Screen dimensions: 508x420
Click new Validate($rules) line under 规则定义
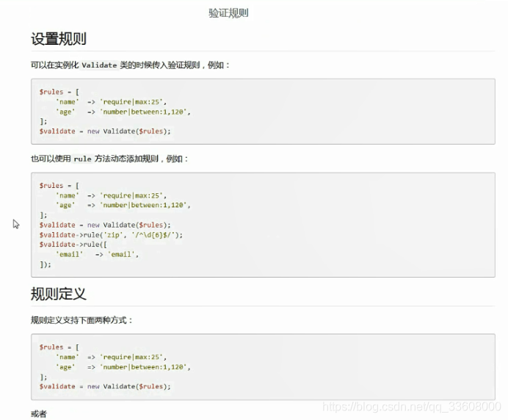pos(105,386)
